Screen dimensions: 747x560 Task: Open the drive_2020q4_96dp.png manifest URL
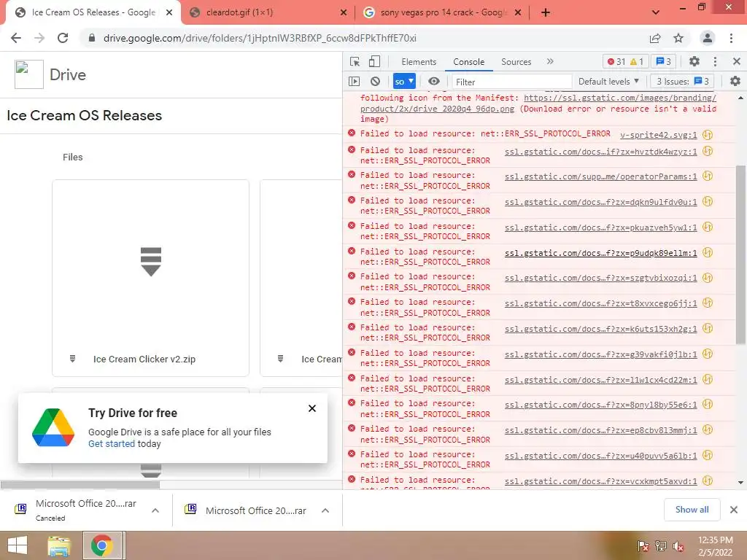pos(538,104)
